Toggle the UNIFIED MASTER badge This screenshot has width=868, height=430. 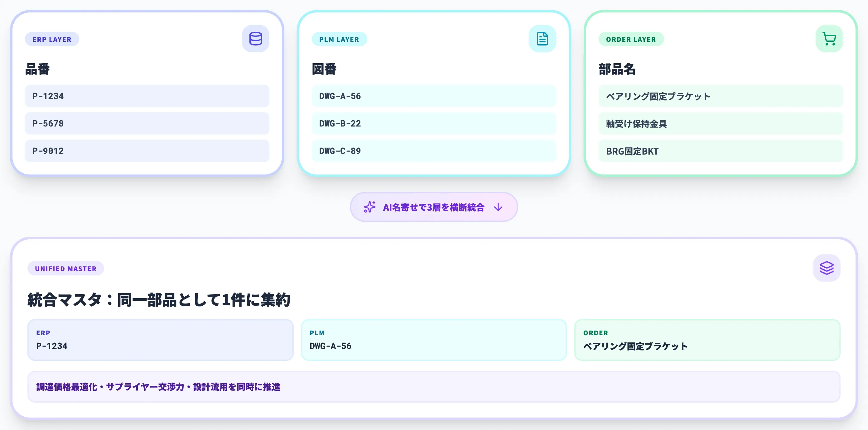[x=65, y=268]
